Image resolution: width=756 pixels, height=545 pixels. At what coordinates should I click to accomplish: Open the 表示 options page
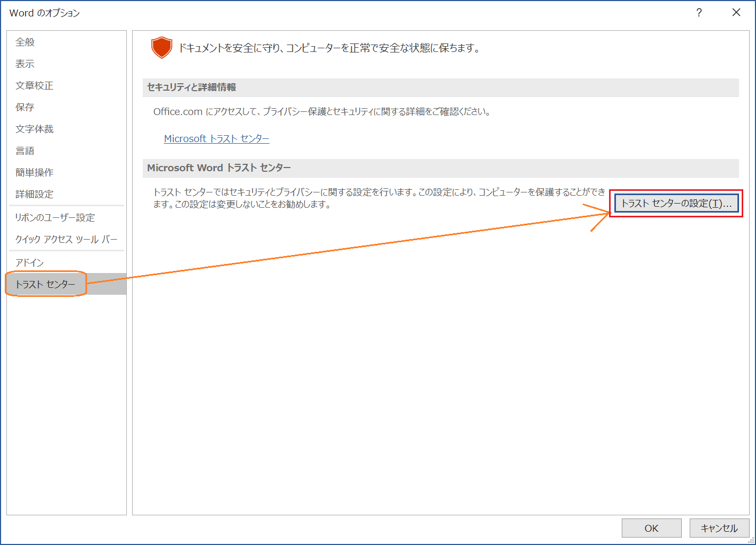(x=66, y=64)
